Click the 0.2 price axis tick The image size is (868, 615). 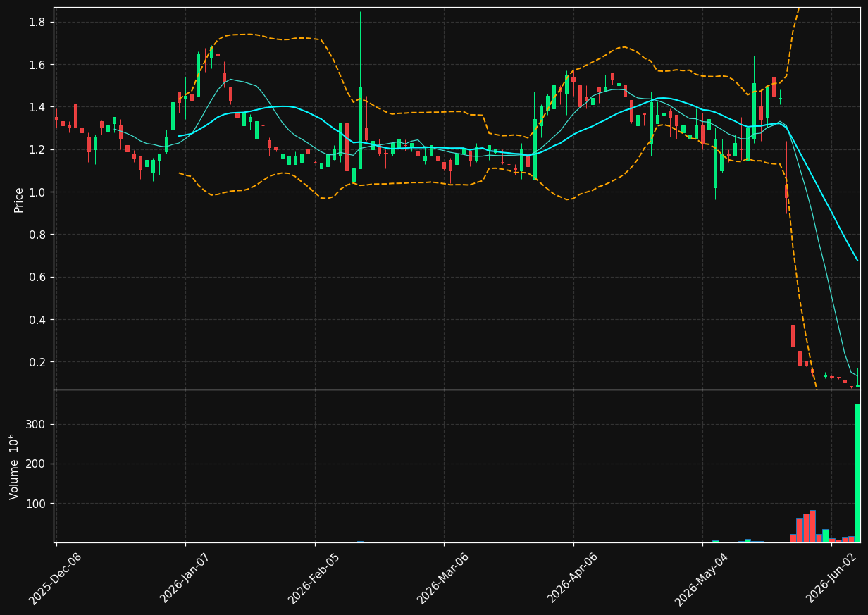[x=37, y=362]
